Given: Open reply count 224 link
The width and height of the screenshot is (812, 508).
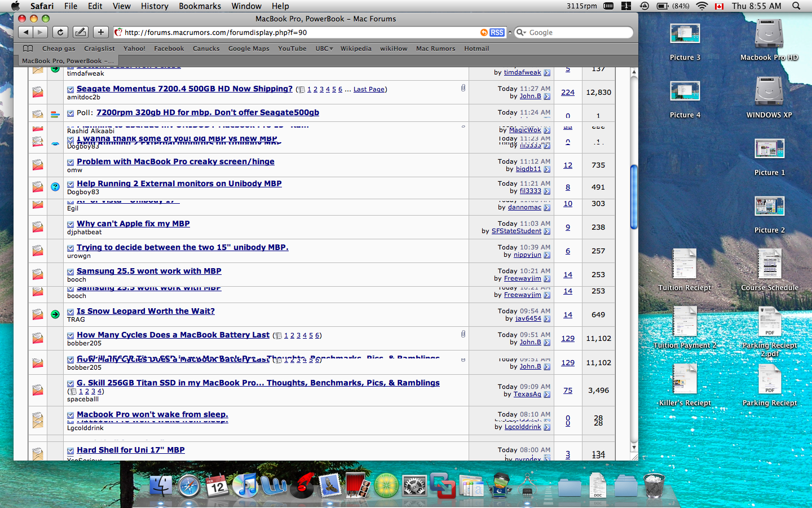Looking at the screenshot, I should coord(568,93).
